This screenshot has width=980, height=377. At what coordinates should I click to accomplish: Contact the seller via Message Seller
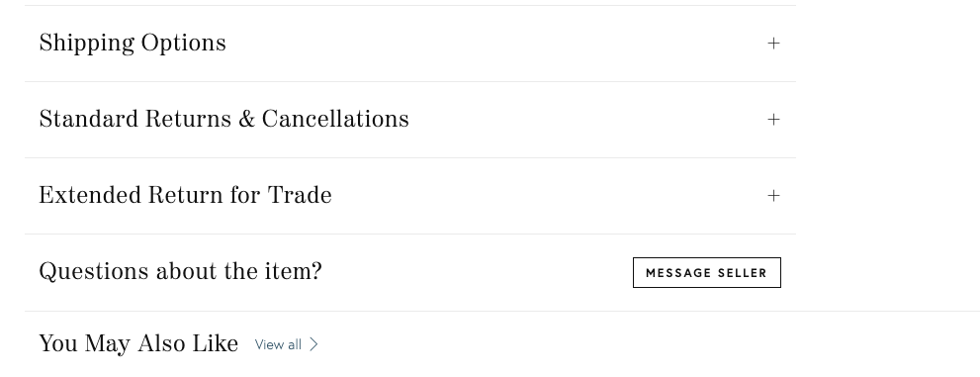(x=706, y=272)
